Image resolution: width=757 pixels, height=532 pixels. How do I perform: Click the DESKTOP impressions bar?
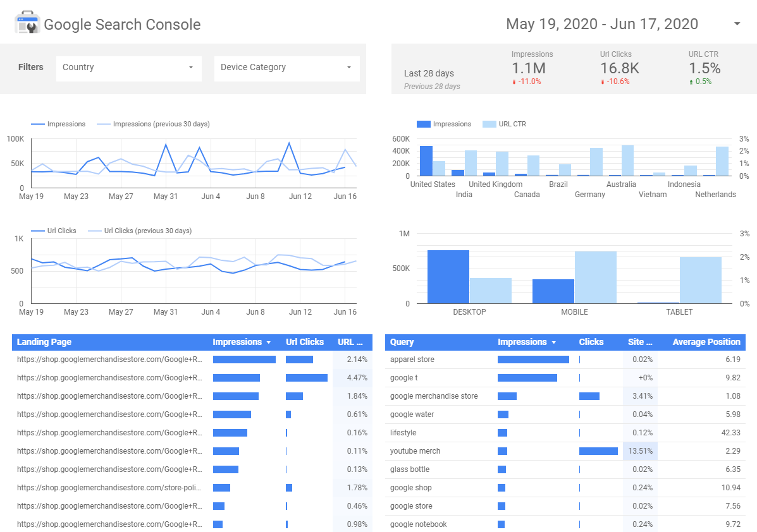tap(448, 277)
